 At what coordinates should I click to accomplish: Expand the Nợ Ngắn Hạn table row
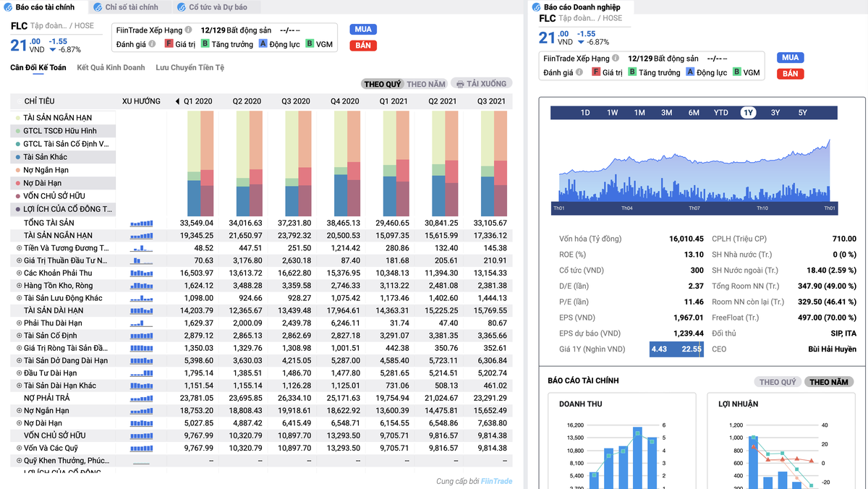click(x=19, y=411)
